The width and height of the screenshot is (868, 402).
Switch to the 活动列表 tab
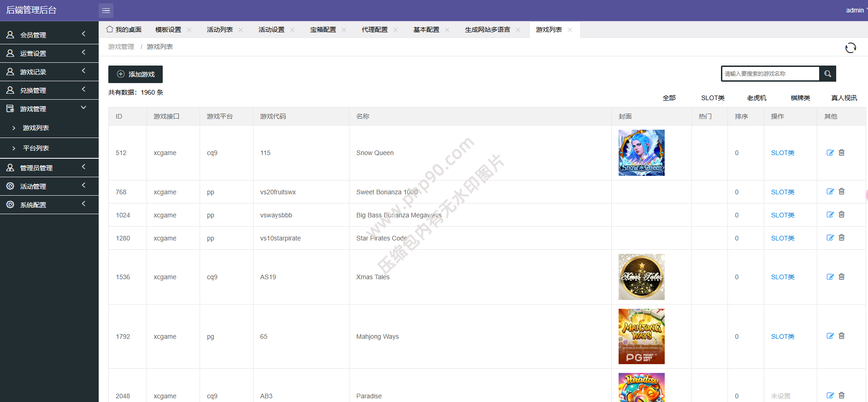pyautogui.click(x=219, y=30)
